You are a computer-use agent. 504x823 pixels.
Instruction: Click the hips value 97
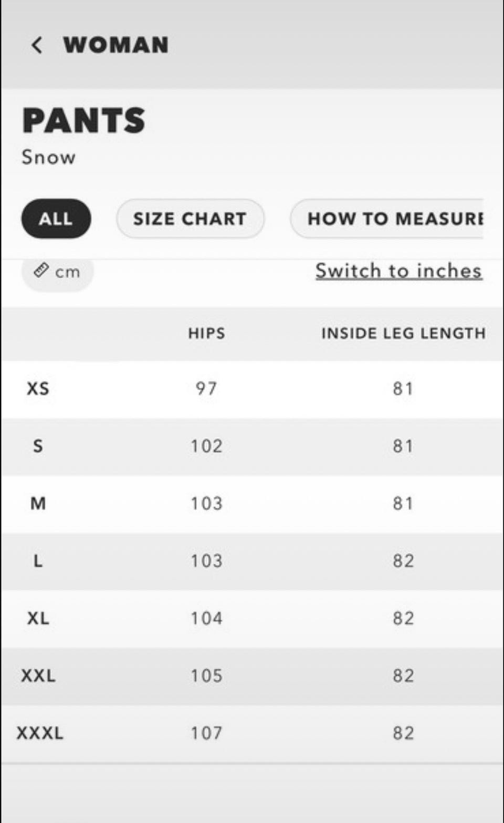(206, 389)
